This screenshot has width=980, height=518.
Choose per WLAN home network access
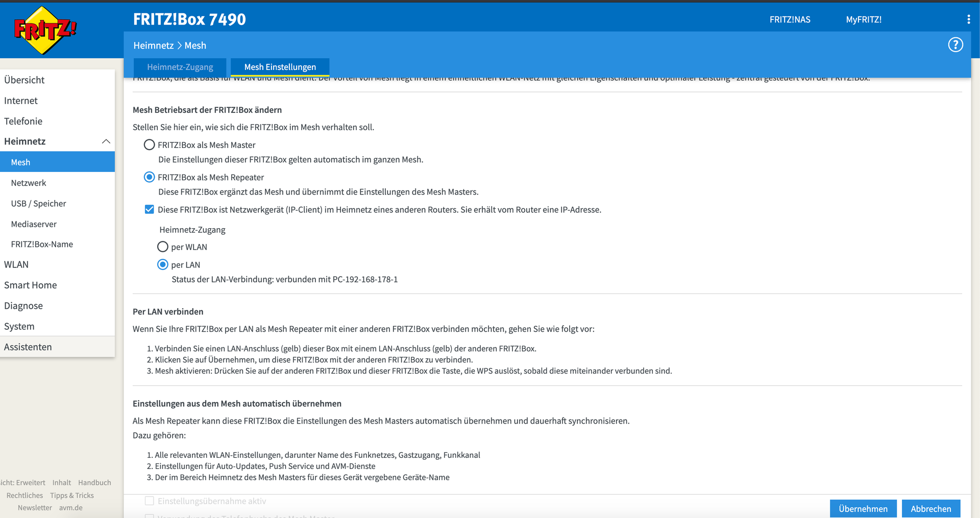[x=163, y=247]
